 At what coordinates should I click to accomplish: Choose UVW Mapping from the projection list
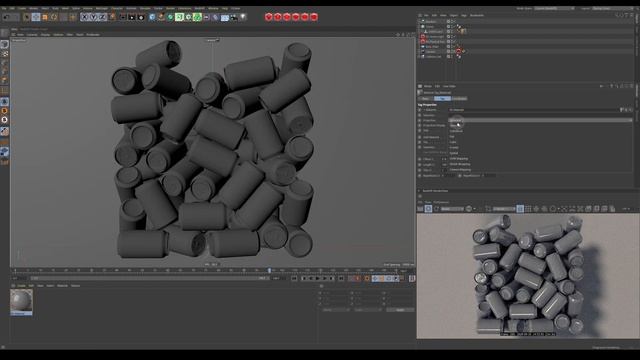458,158
